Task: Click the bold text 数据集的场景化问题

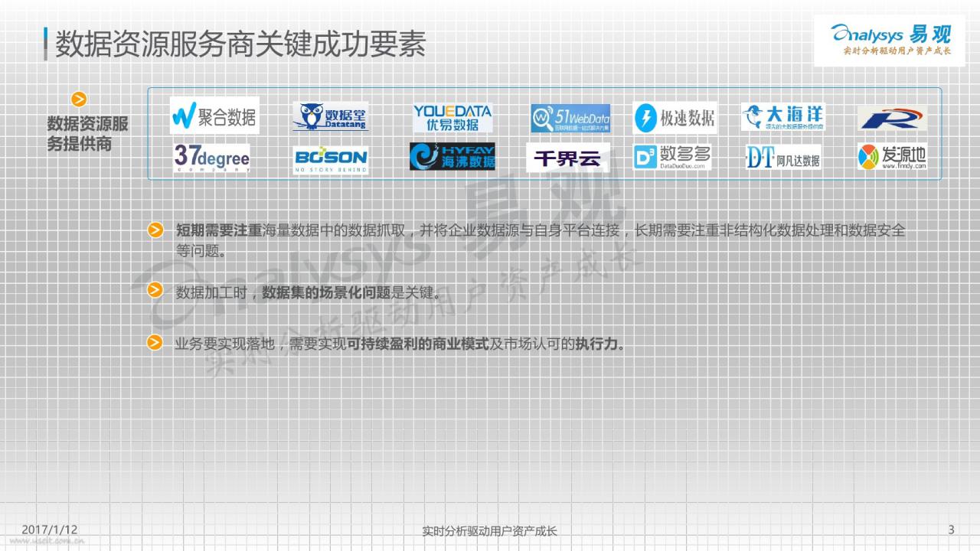Action: tap(325, 292)
